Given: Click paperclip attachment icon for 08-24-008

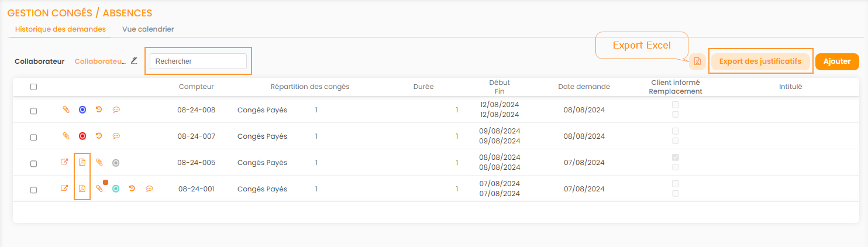Looking at the screenshot, I should click(66, 110).
